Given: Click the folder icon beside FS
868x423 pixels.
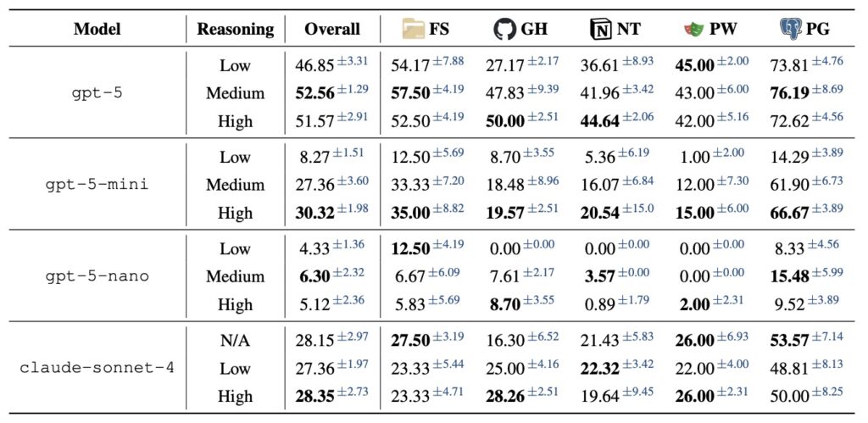Looking at the screenshot, I should point(414,30).
